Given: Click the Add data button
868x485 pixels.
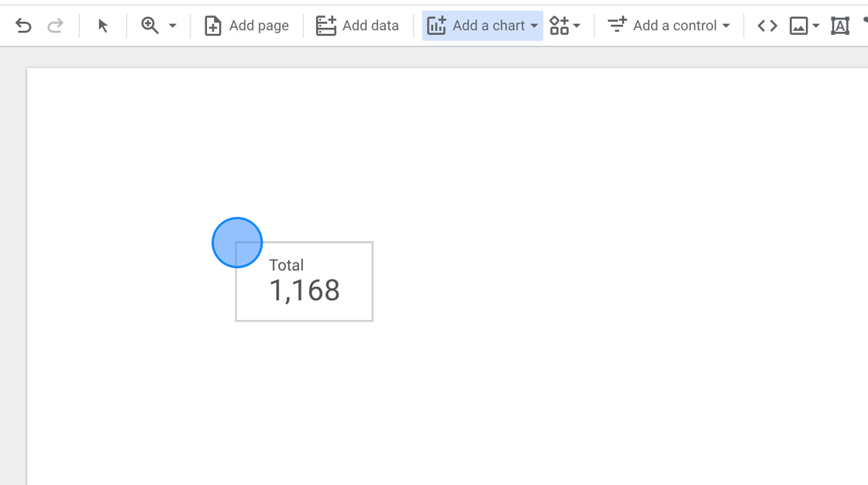Looking at the screenshot, I should click(x=357, y=25).
